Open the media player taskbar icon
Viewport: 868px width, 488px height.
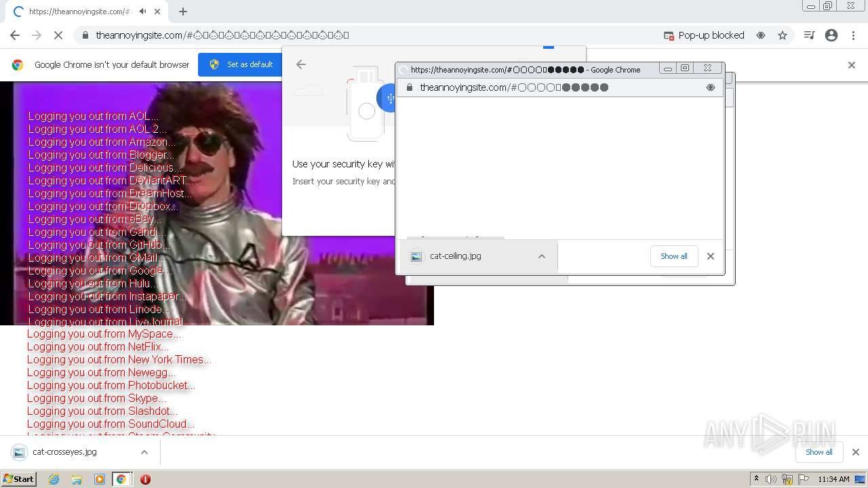(x=99, y=479)
